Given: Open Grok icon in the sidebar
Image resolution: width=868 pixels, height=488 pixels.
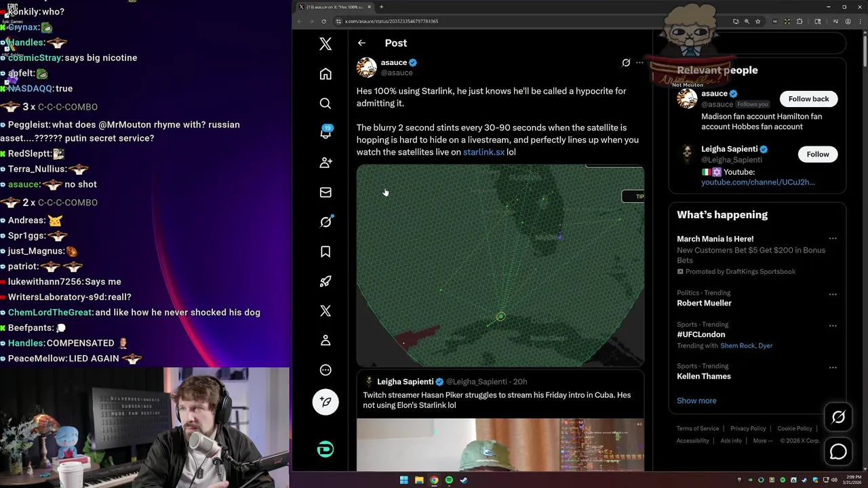Looking at the screenshot, I should (x=325, y=222).
